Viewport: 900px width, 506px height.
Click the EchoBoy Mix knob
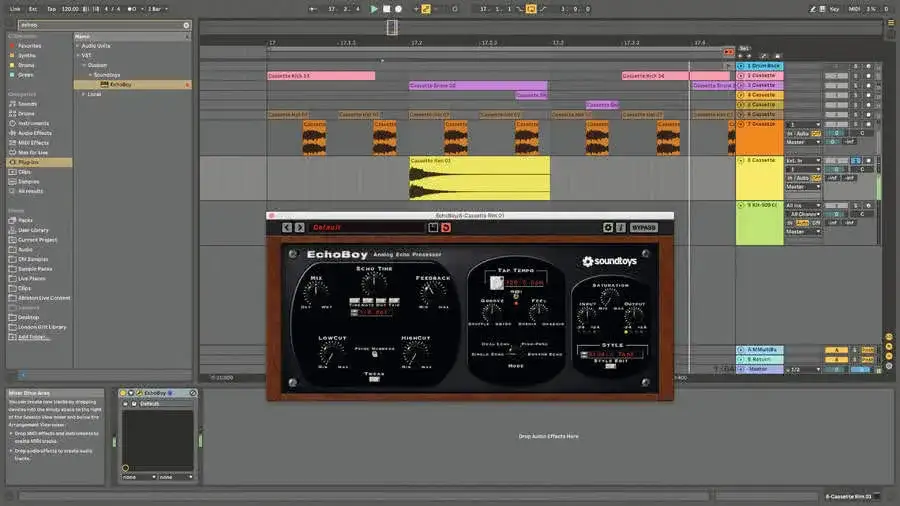click(x=316, y=292)
